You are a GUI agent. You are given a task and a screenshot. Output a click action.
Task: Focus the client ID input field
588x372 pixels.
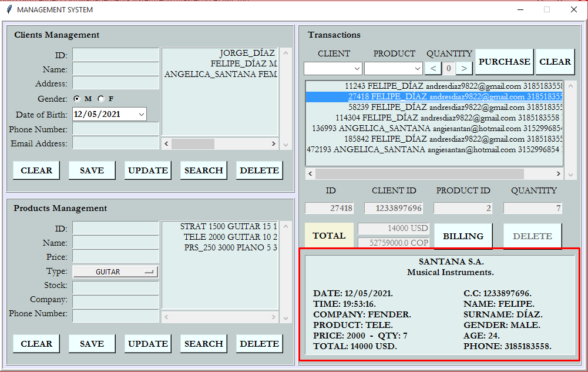116,55
